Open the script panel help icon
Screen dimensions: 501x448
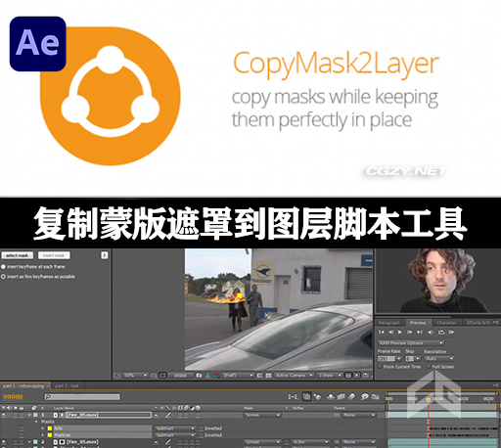tap(104, 255)
